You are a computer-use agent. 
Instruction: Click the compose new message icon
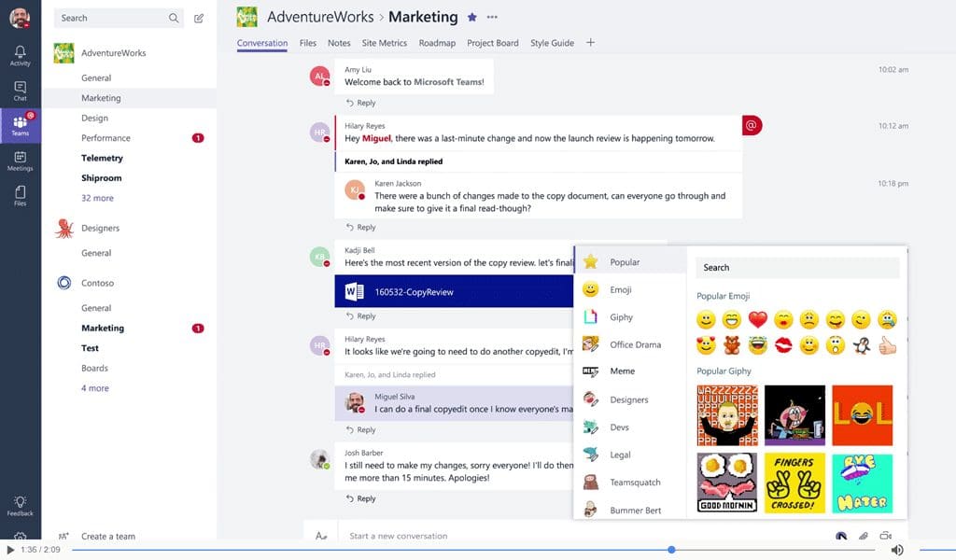tap(199, 19)
